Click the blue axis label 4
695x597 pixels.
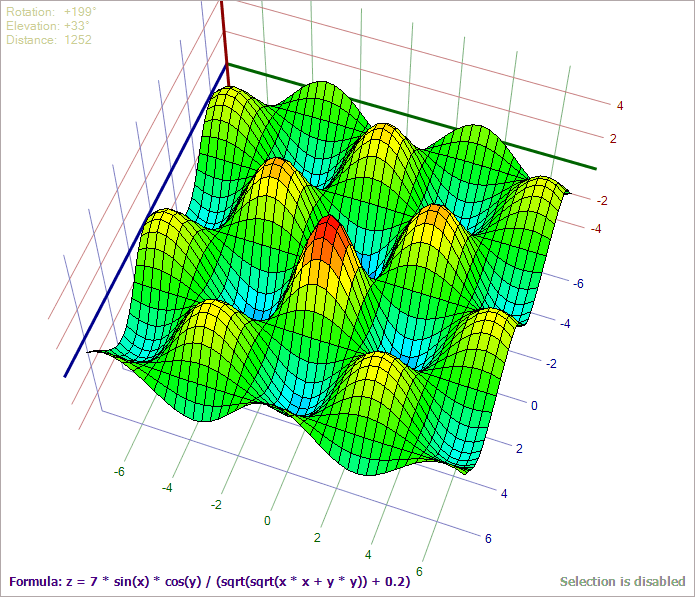click(x=504, y=494)
